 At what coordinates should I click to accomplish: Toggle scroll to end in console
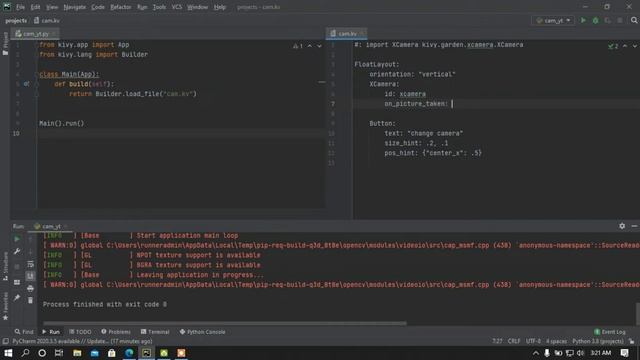(30, 276)
